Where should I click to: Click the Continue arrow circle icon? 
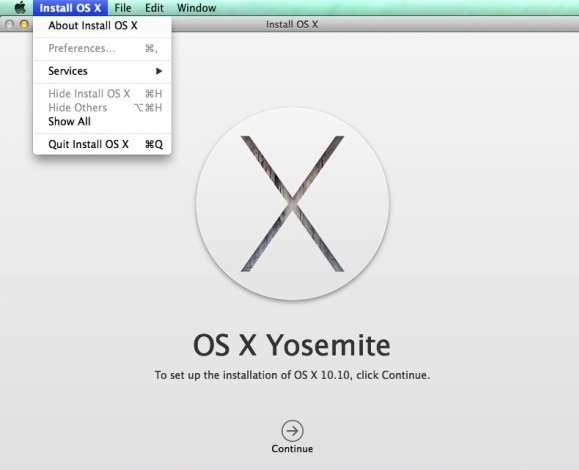[292, 430]
